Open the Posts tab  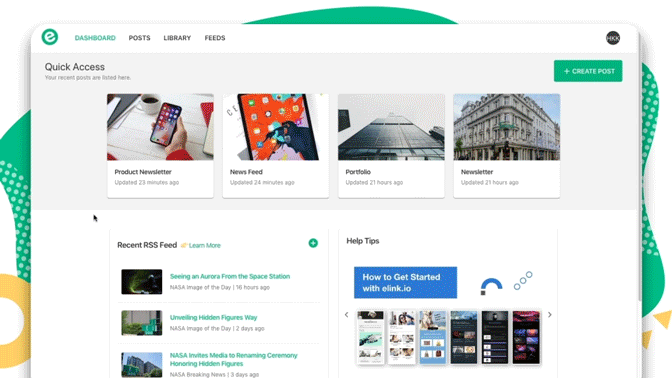click(x=140, y=38)
